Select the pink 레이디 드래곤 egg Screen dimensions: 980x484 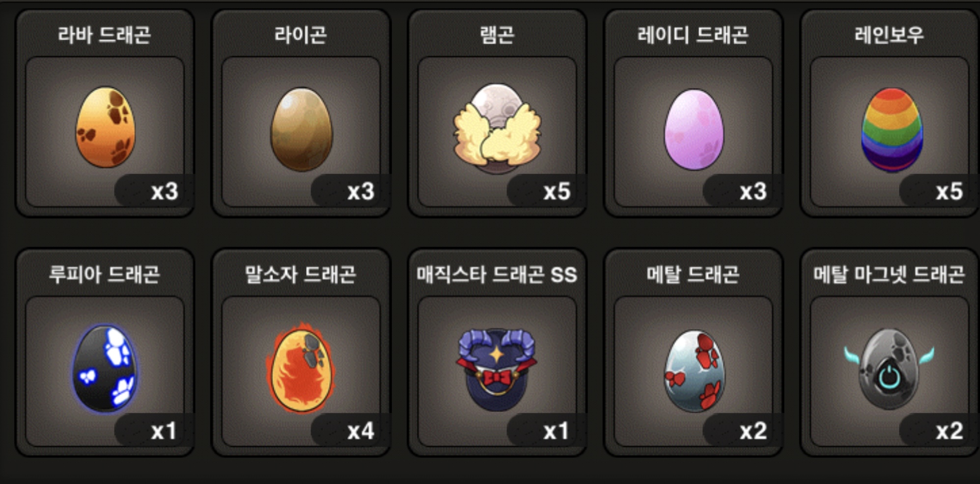pos(694,129)
